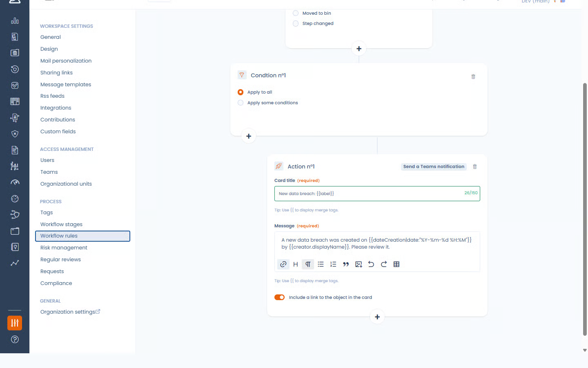Image resolution: width=588 pixels, height=368 pixels.
Task: Open Workflow stages settings page
Action: [61, 224]
